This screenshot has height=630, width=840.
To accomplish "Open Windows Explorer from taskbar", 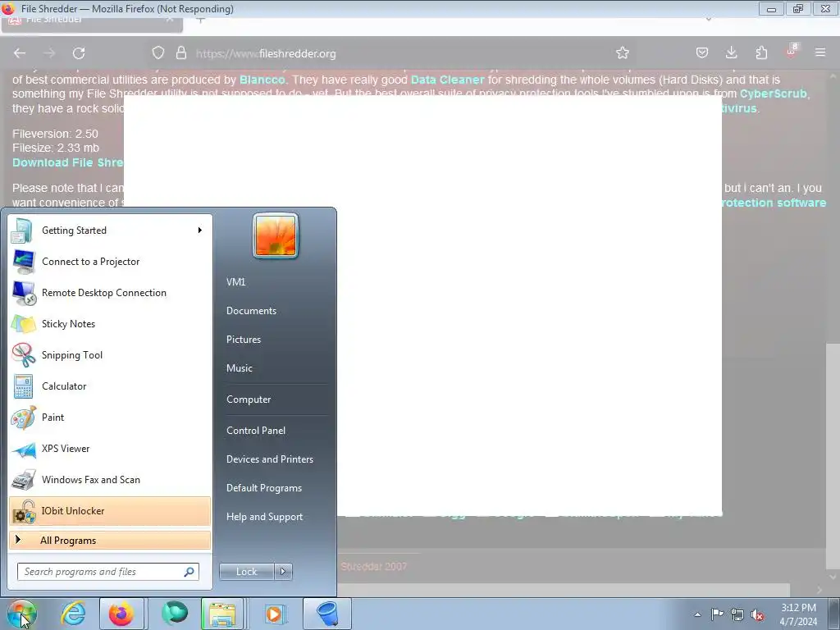I will tap(222, 614).
